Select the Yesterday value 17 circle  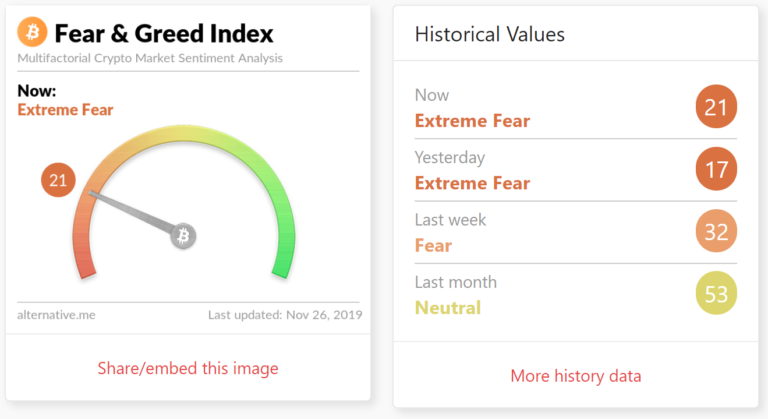coord(716,169)
